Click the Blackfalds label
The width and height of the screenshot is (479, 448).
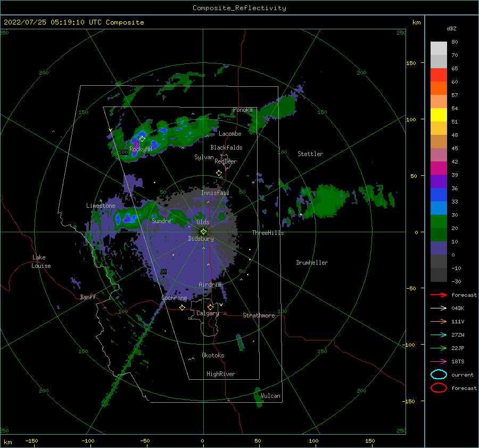point(226,148)
